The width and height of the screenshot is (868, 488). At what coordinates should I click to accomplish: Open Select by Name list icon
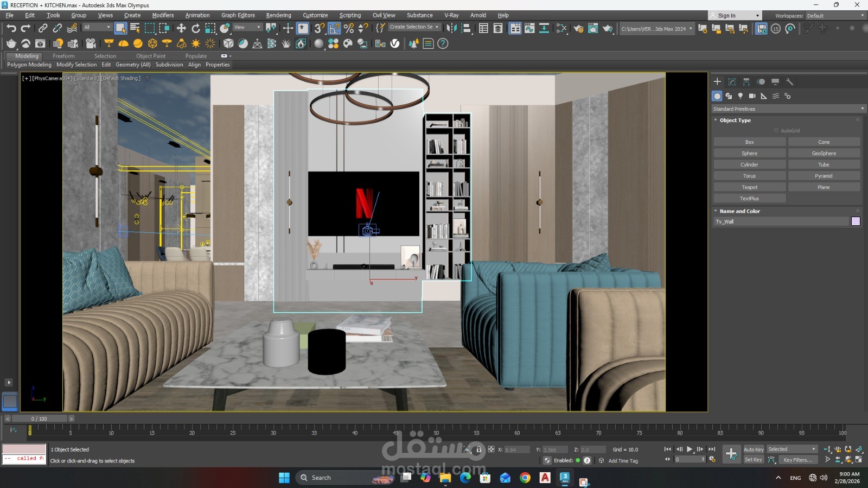click(x=135, y=28)
